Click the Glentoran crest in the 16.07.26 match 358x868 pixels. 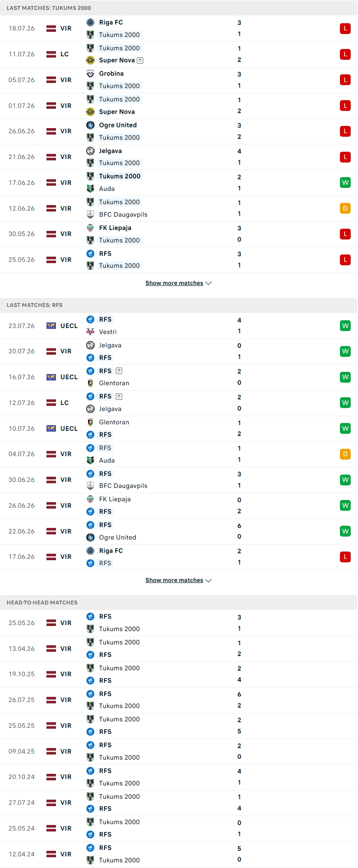[x=90, y=383]
